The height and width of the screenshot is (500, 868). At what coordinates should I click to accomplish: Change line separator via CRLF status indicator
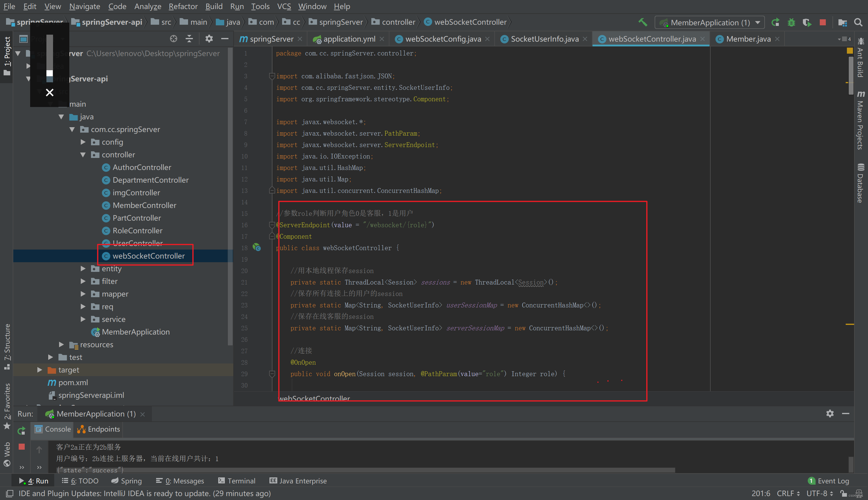pyautogui.click(x=786, y=493)
